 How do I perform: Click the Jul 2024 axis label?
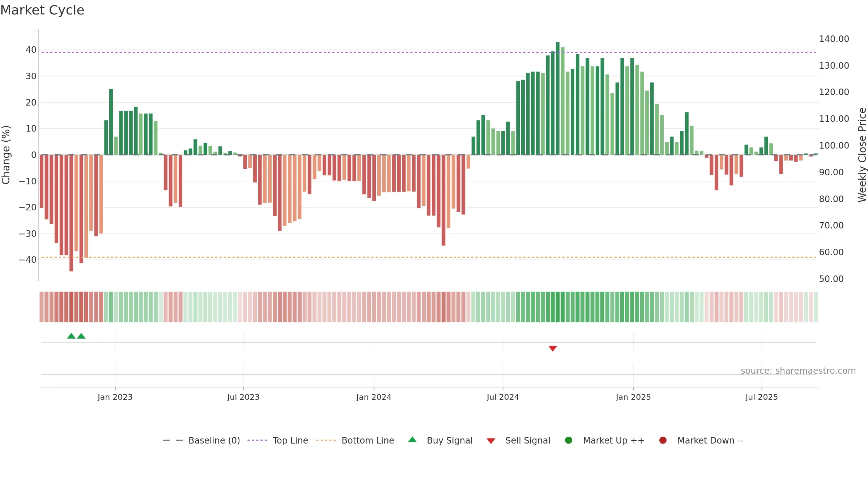[503, 397]
